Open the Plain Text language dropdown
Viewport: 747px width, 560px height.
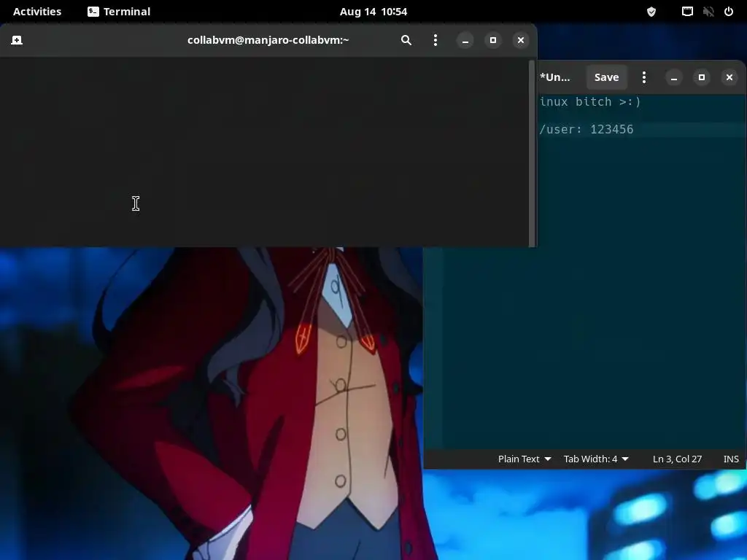pos(524,459)
